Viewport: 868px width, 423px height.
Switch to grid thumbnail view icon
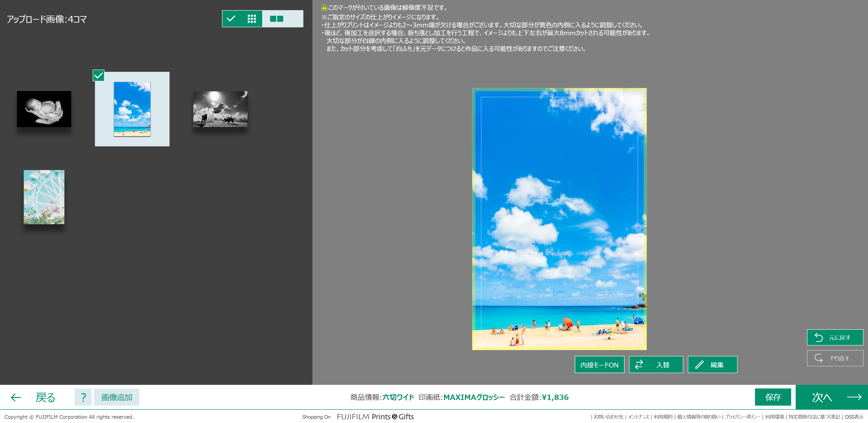(x=252, y=19)
